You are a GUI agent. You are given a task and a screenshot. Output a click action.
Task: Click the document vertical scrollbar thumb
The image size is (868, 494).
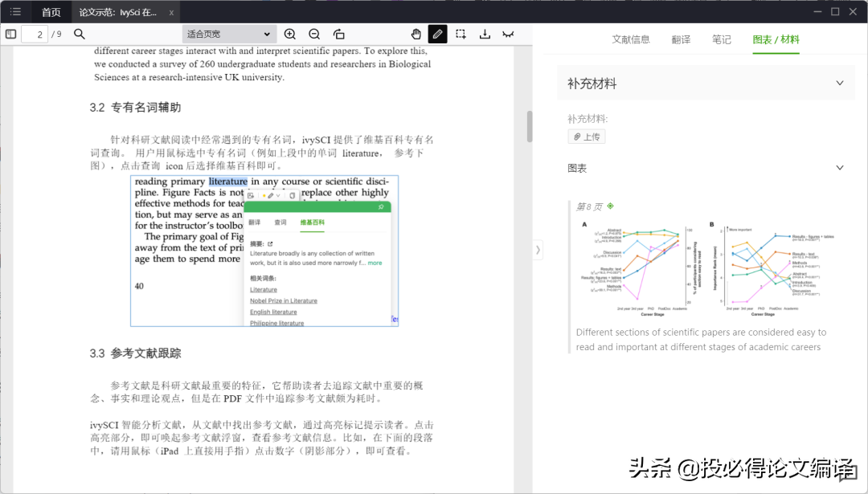pyautogui.click(x=530, y=126)
